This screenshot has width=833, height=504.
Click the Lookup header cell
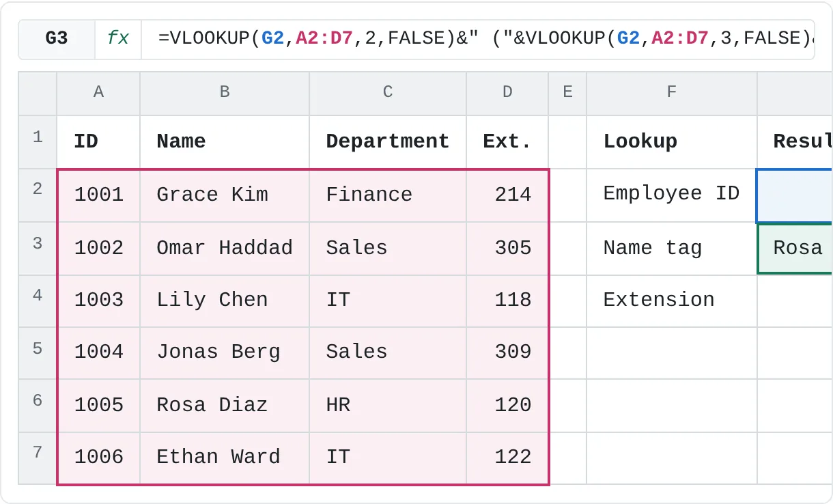point(672,142)
